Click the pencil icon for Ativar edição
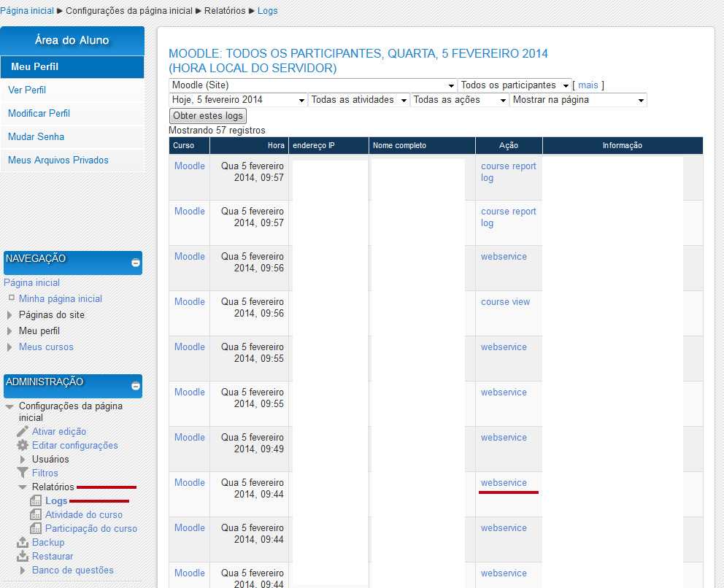724x588 pixels. click(x=23, y=431)
